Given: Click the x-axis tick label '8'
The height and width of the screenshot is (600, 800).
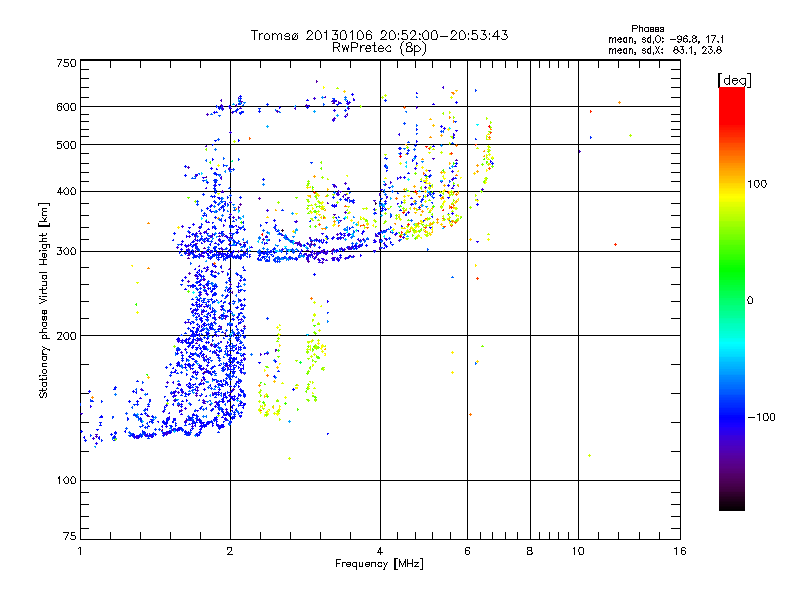Looking at the screenshot, I should click(x=530, y=551).
